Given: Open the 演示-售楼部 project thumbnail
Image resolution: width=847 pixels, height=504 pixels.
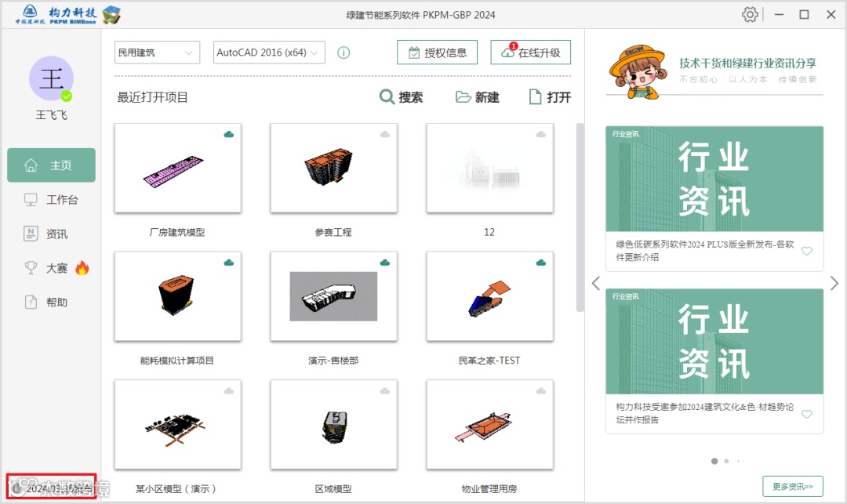Looking at the screenshot, I should 334,296.
